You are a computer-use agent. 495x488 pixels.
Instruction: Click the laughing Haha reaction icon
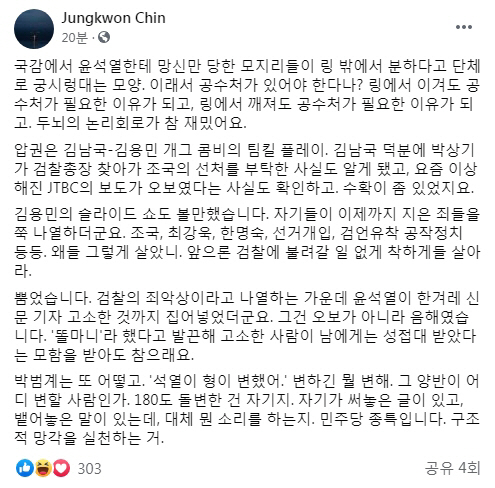click(x=43, y=468)
